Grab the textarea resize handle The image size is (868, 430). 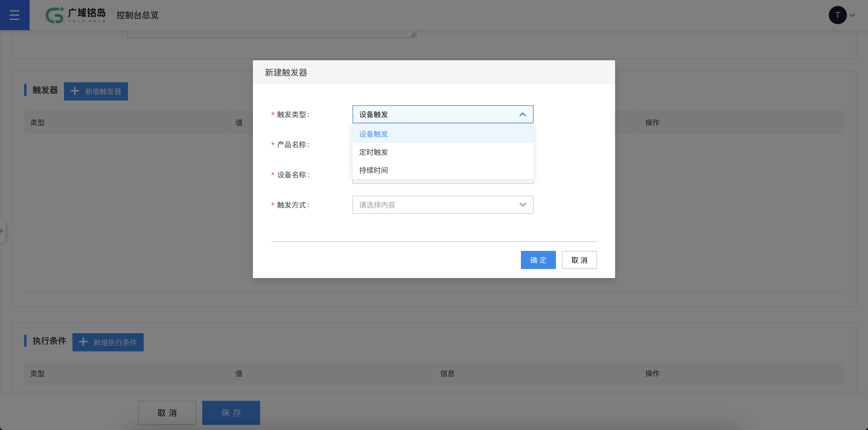413,35
